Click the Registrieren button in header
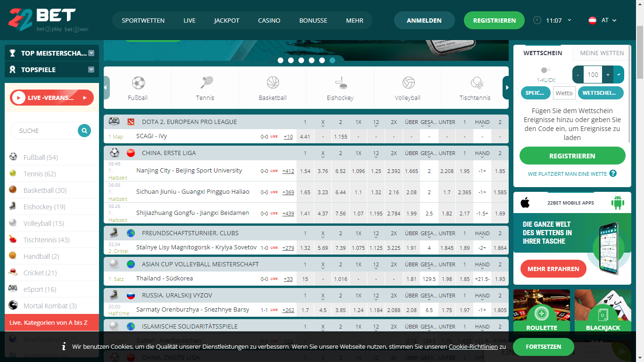 tap(494, 20)
